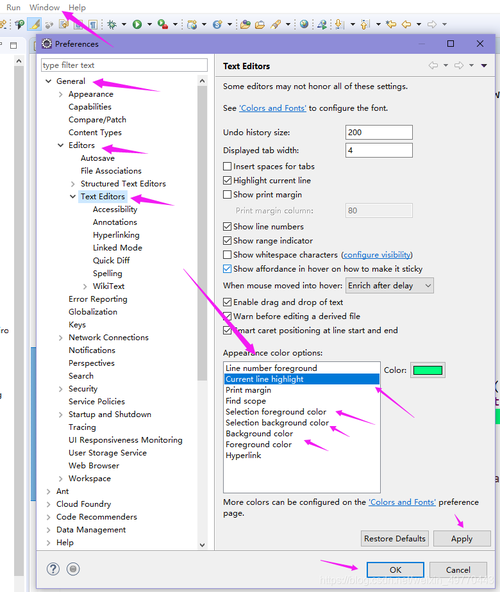Image resolution: width=500 pixels, height=592 pixels.
Task: Click the globe web browser toolbar icon
Action: pyautogui.click(x=304, y=24)
